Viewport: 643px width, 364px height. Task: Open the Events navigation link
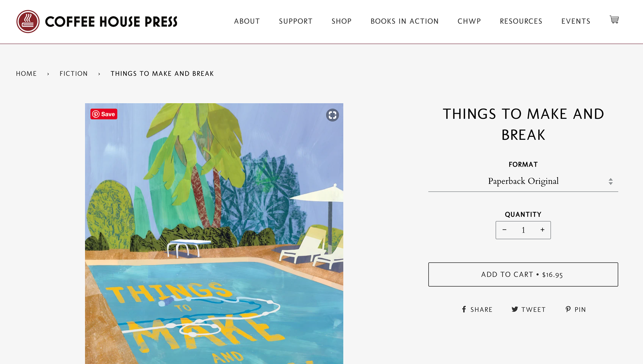click(x=576, y=21)
